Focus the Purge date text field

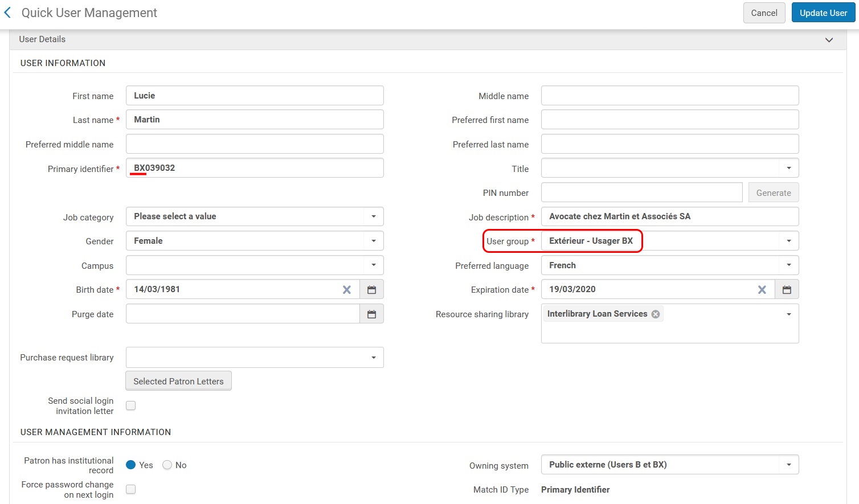tap(243, 314)
